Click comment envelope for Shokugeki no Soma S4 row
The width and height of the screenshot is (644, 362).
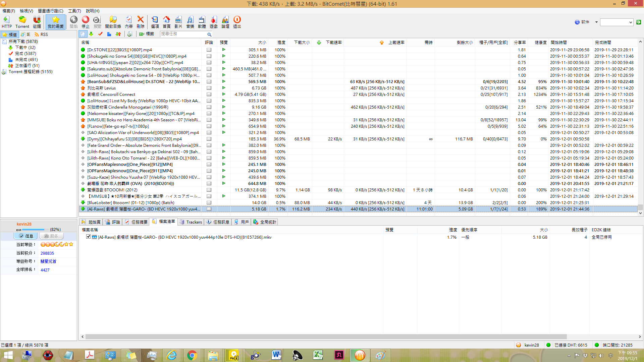click(209, 56)
